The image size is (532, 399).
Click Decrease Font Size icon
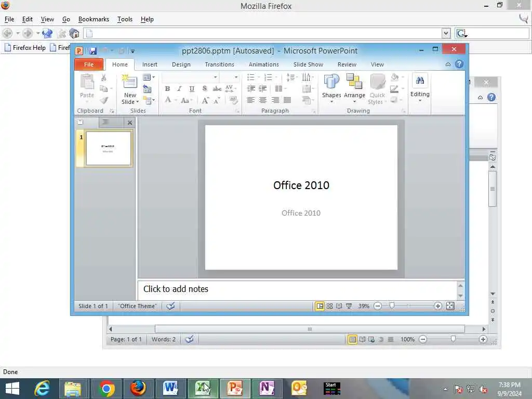(x=217, y=100)
